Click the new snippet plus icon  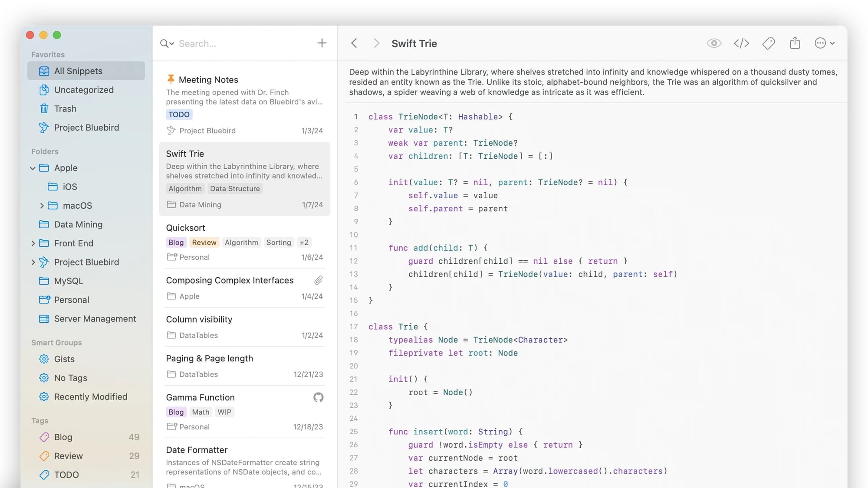pyautogui.click(x=321, y=43)
